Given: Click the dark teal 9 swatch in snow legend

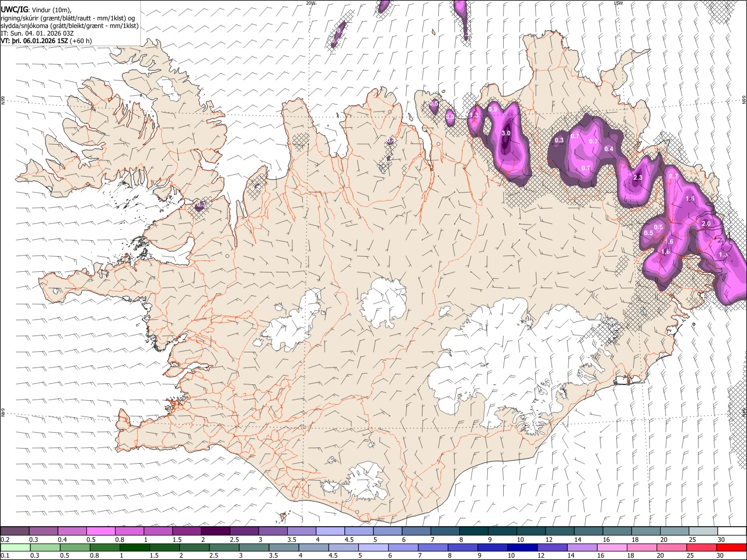Looking at the screenshot, I should [502, 531].
